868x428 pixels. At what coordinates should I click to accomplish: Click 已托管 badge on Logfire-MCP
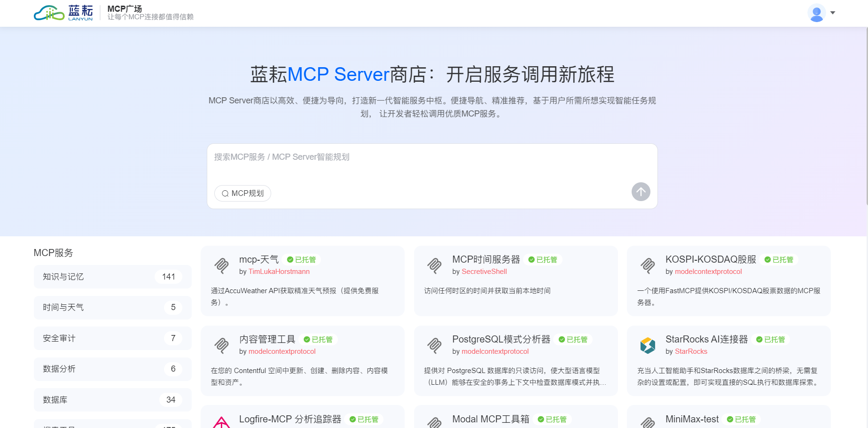[x=364, y=420]
